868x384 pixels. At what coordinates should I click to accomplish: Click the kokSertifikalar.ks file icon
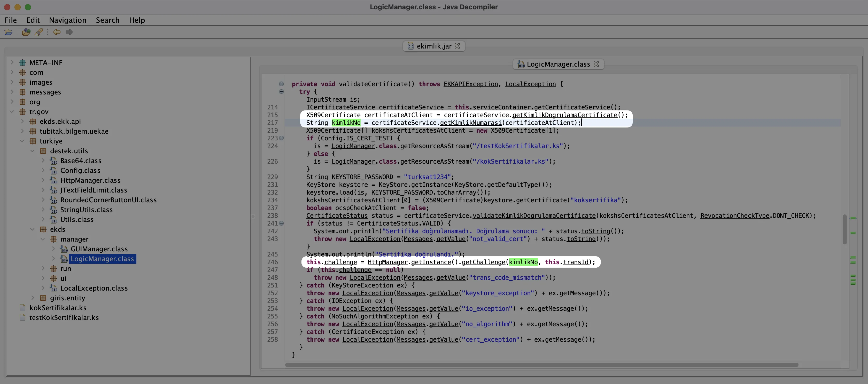(x=22, y=308)
